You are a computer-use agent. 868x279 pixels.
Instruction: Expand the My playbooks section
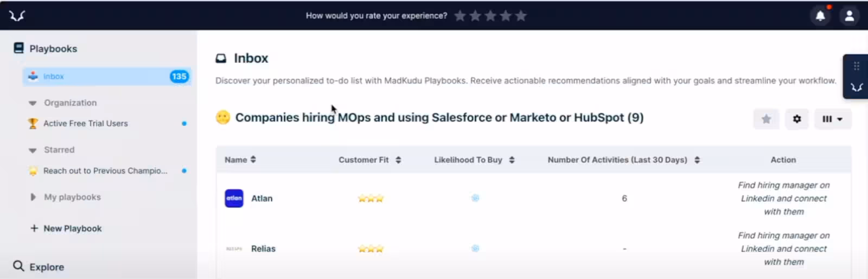point(33,197)
